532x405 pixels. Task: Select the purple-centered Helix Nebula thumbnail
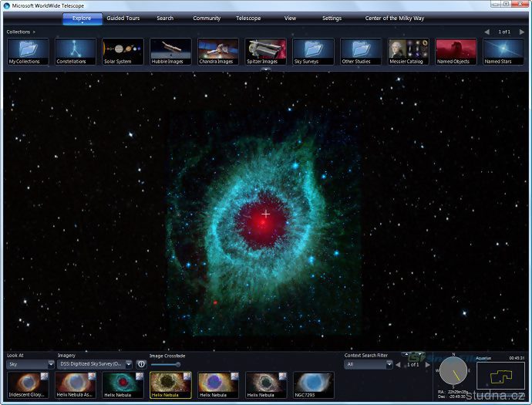(x=218, y=385)
